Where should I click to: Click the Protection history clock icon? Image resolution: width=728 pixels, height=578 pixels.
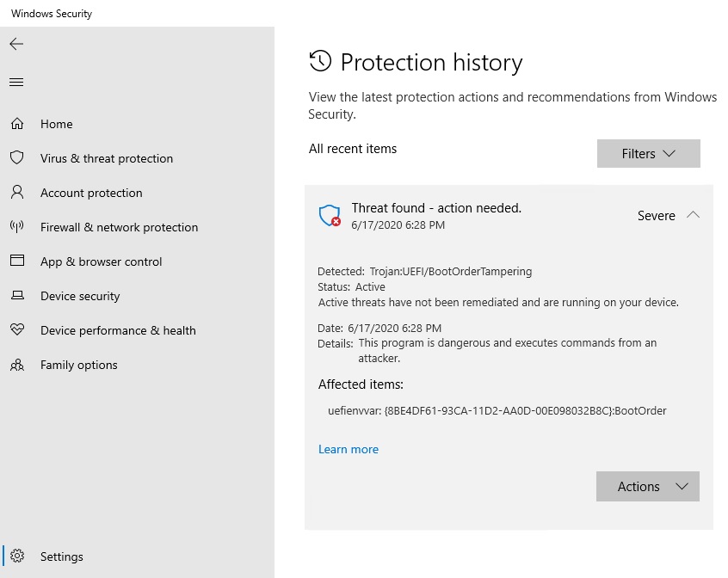pos(320,61)
